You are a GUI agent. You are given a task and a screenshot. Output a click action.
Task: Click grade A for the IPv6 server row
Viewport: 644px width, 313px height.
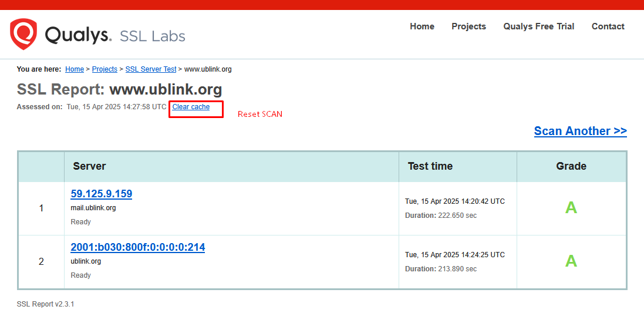tap(571, 261)
